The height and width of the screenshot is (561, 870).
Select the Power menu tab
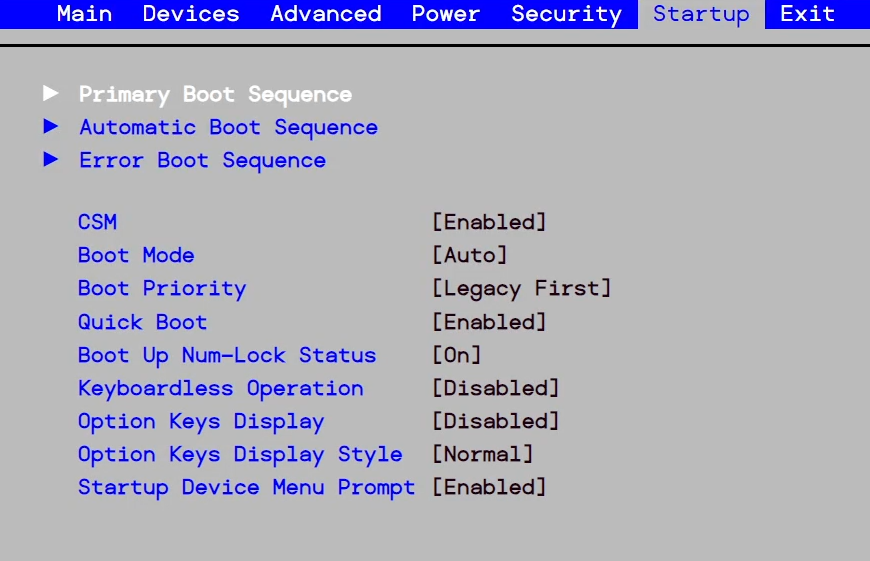[446, 14]
